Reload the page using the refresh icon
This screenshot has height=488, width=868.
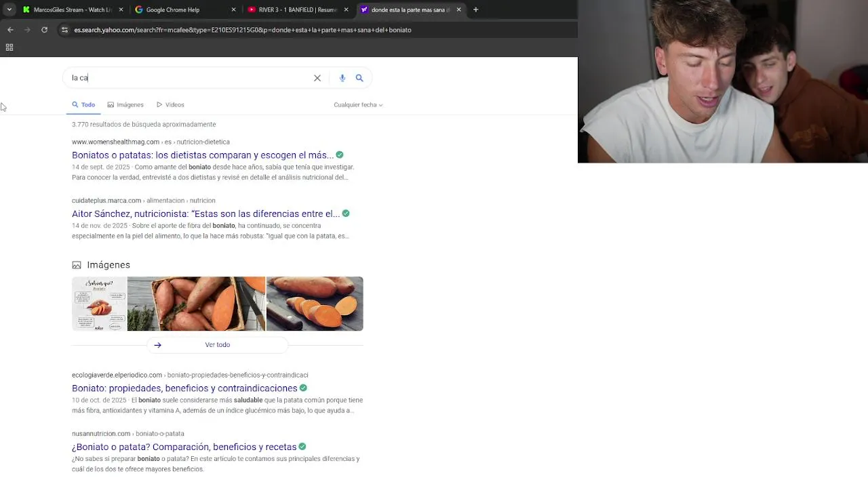(x=44, y=30)
